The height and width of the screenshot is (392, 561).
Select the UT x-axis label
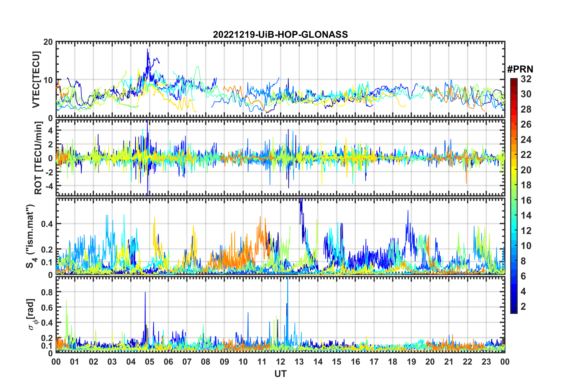click(280, 374)
